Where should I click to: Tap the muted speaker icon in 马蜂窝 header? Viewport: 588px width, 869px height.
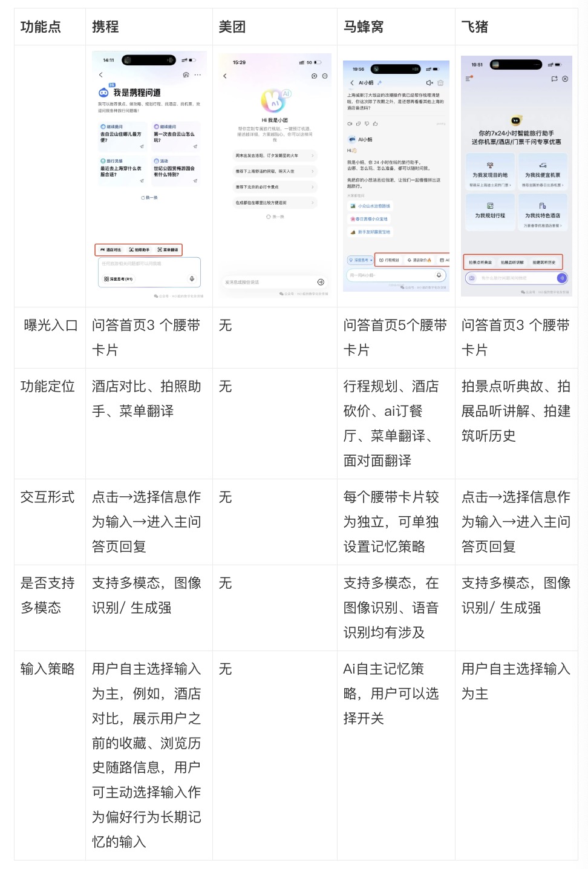point(430,83)
